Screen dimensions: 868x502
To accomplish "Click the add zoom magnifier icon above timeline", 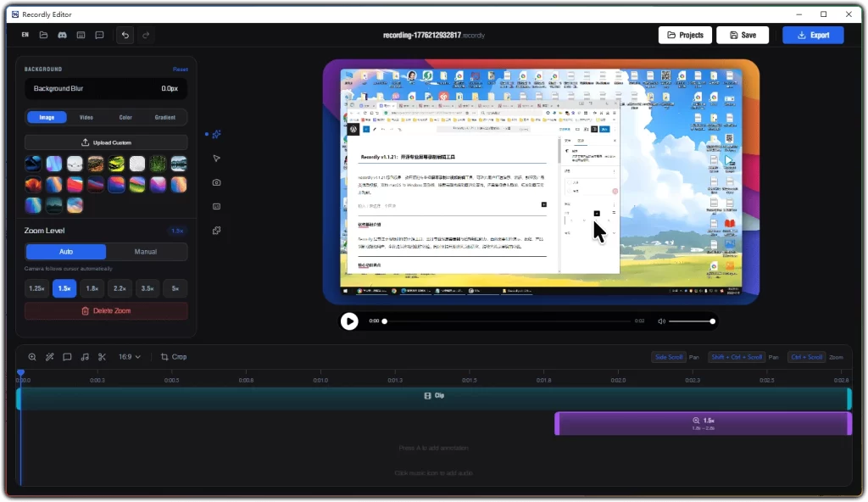I will (32, 357).
